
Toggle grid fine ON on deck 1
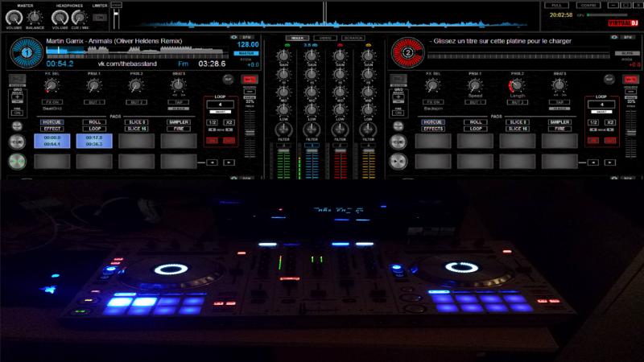(17, 113)
